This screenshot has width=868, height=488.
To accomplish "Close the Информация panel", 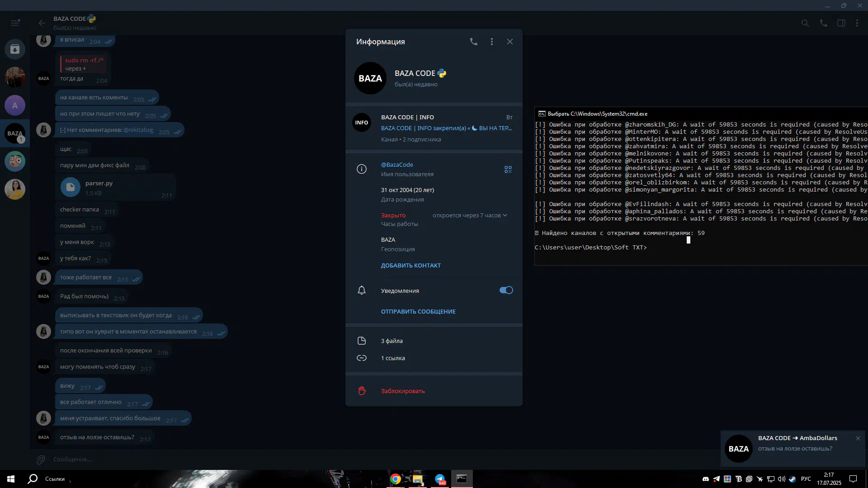I will pos(510,42).
